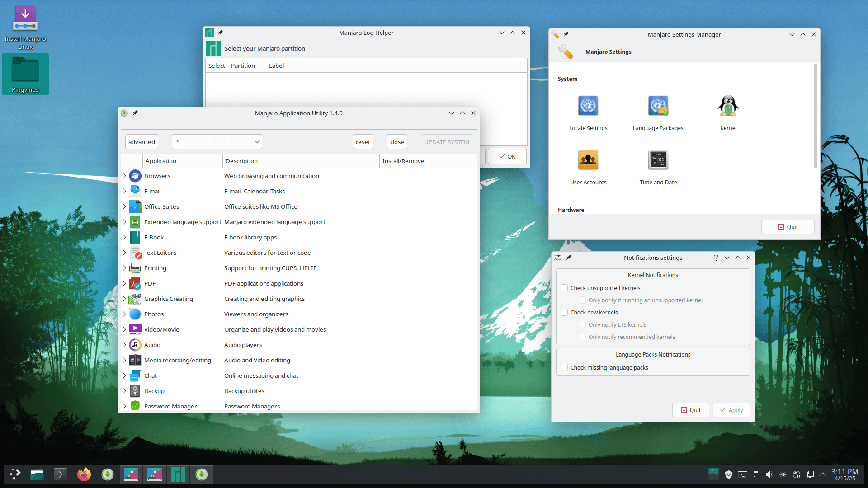
Task: Toggle Only notify if running an unsupported kernel
Action: (x=582, y=300)
